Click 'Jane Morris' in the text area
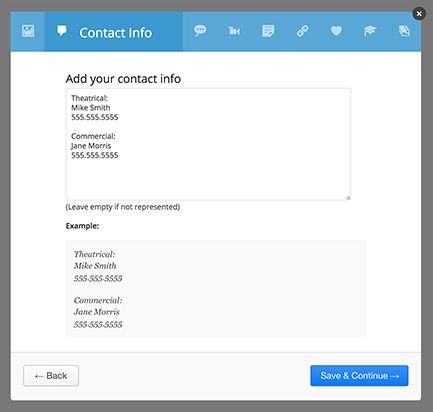 (x=91, y=146)
